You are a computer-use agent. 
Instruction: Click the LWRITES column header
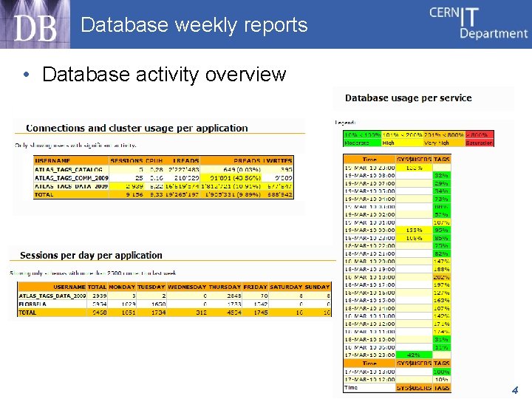(x=278, y=160)
